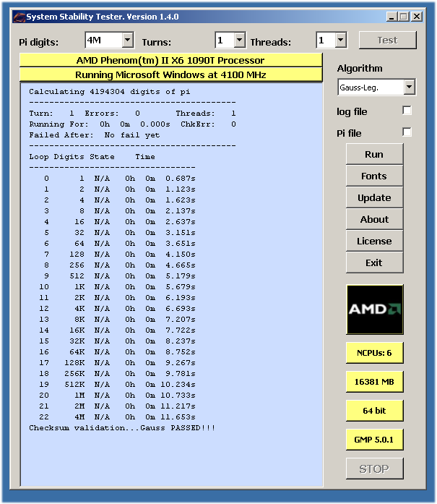Click the NCPUs: 6 yellow label

[x=374, y=353]
